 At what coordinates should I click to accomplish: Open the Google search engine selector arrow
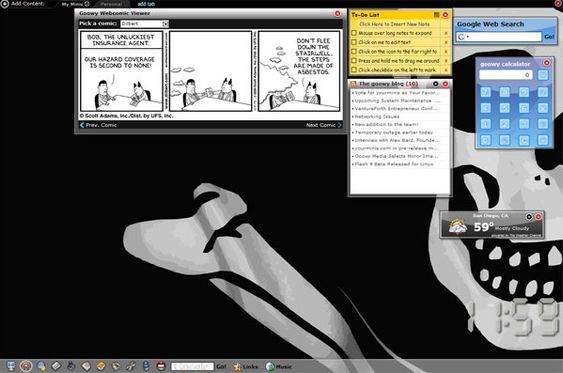click(468, 37)
